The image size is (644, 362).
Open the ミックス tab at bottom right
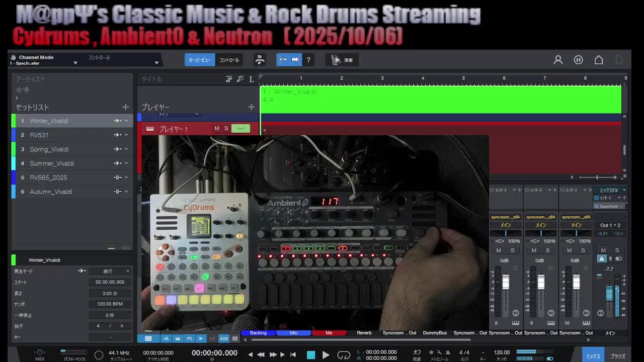point(594,355)
